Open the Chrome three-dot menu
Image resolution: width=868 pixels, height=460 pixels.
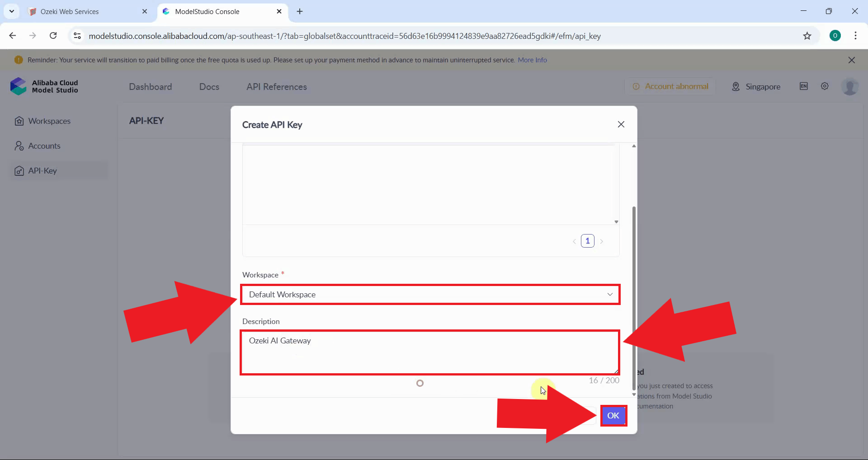[x=855, y=36]
